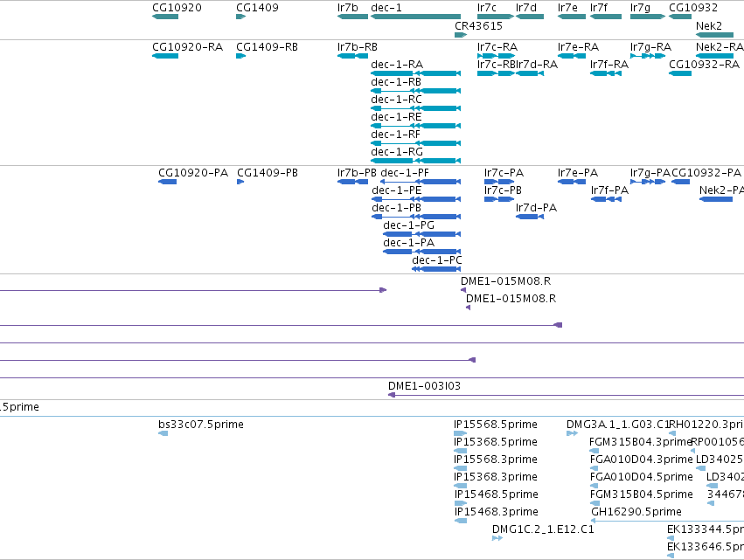Open the FGA010D04.3prime EST label

pyautogui.click(x=641, y=460)
